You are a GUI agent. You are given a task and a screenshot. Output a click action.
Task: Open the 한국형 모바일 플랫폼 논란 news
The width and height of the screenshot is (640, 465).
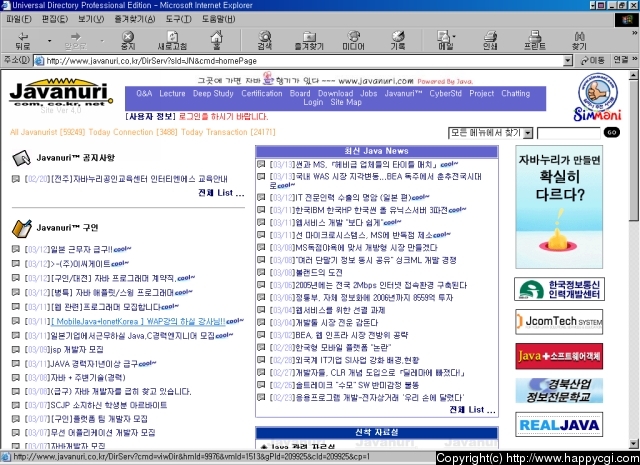(x=343, y=347)
